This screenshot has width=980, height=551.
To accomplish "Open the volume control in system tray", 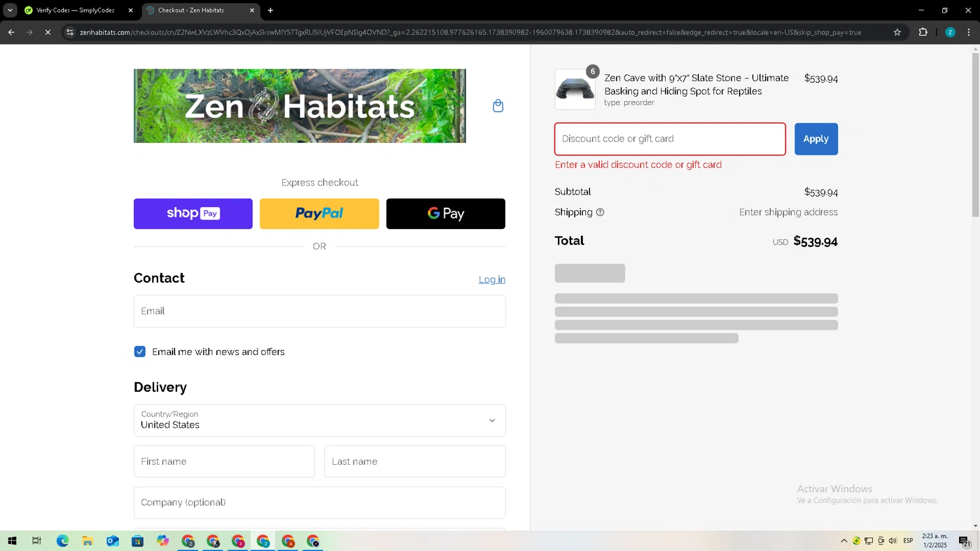I will point(893,541).
